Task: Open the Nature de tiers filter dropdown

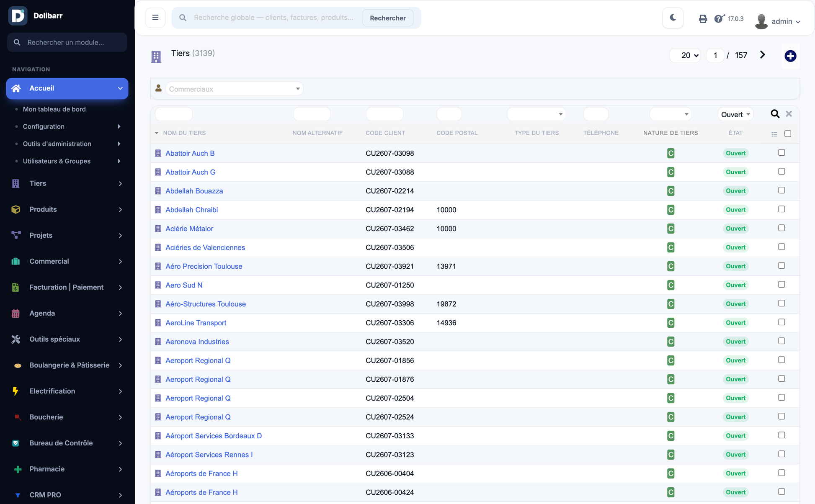Action: (670, 114)
